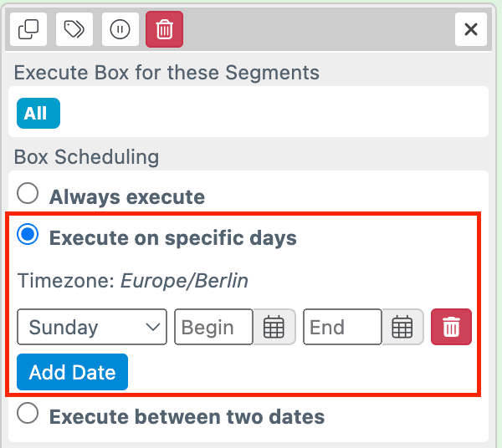The width and height of the screenshot is (502, 448).
Task: Open the calendar picker beside Begin field
Action: pyautogui.click(x=274, y=328)
